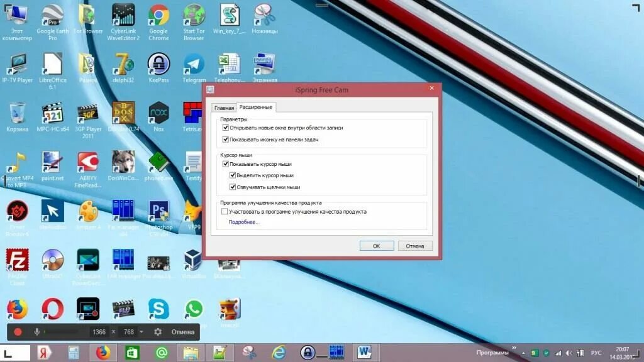Open calculator icon on the taskbar
This screenshot has width=644, height=362.
(x=74, y=353)
